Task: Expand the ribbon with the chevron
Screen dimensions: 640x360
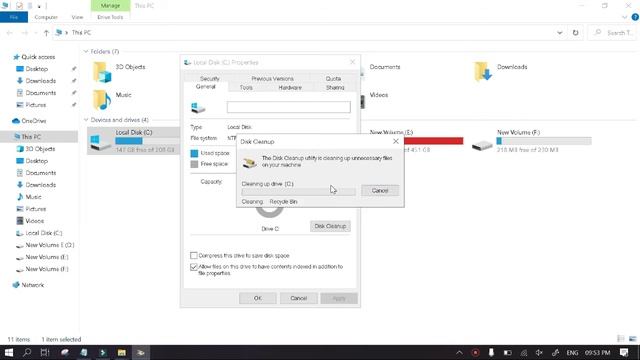Action: point(624,17)
